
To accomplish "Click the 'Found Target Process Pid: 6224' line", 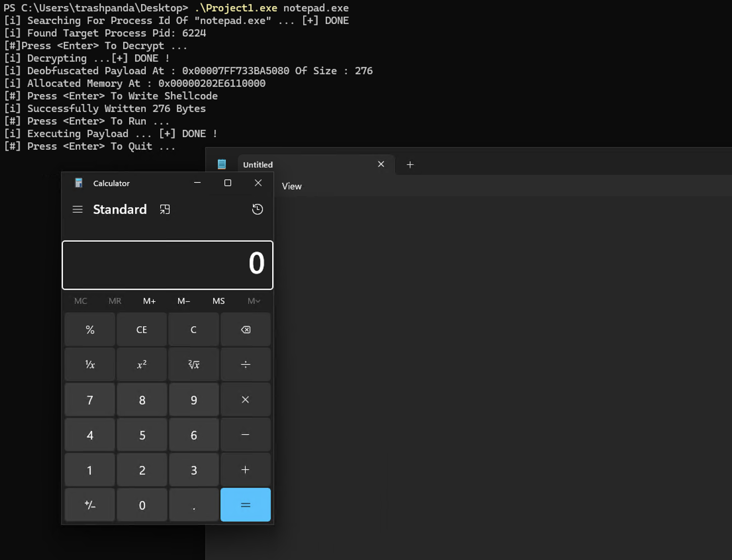I will click(x=105, y=33).
